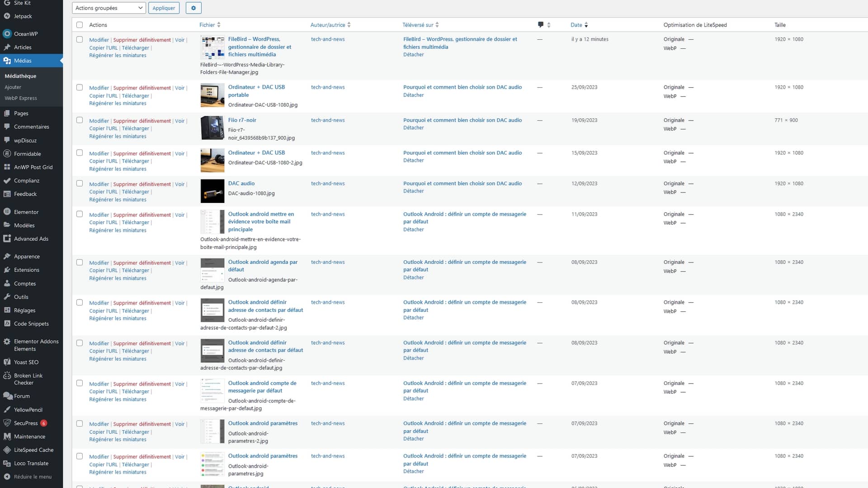Click the Appliquer button
Image resolution: width=868 pixels, height=488 pixels.
[x=164, y=8]
